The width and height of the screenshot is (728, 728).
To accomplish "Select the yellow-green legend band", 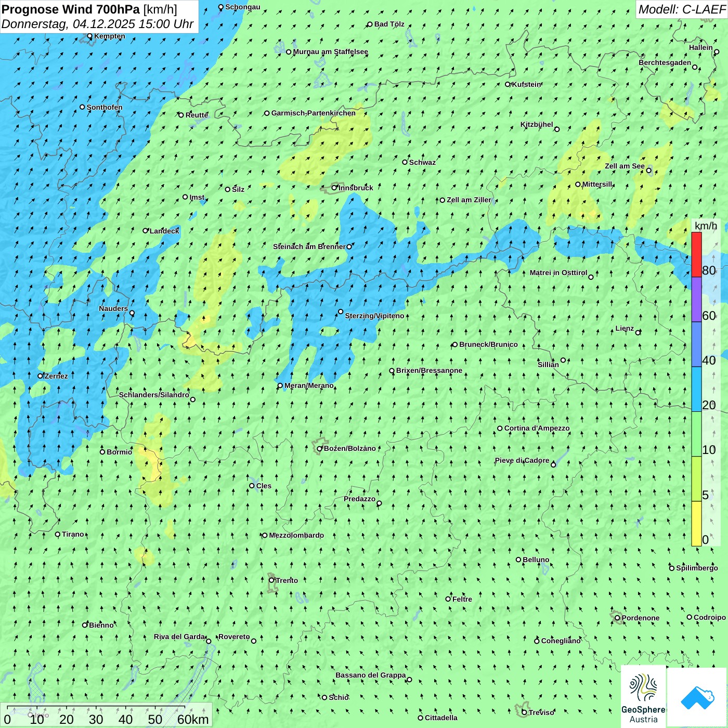I will point(696,479).
